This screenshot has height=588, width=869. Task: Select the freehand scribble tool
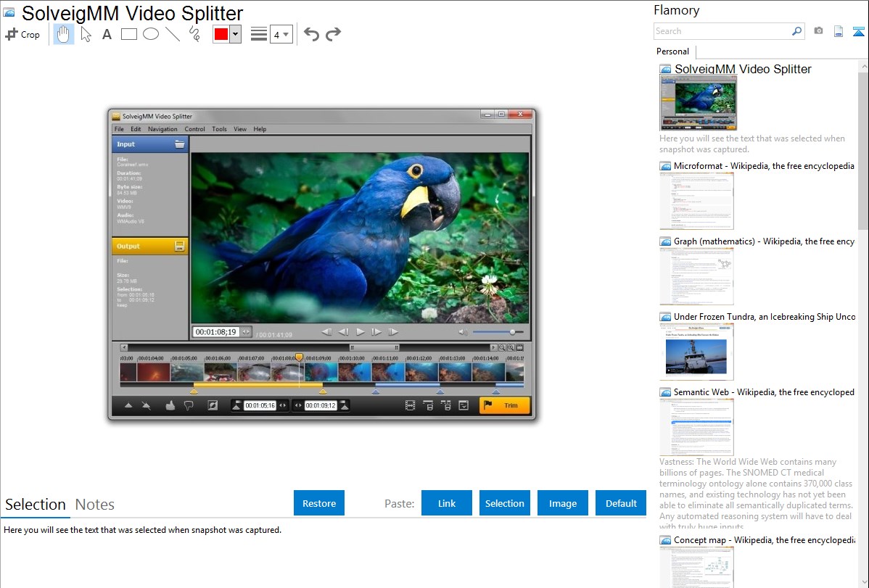tap(194, 34)
